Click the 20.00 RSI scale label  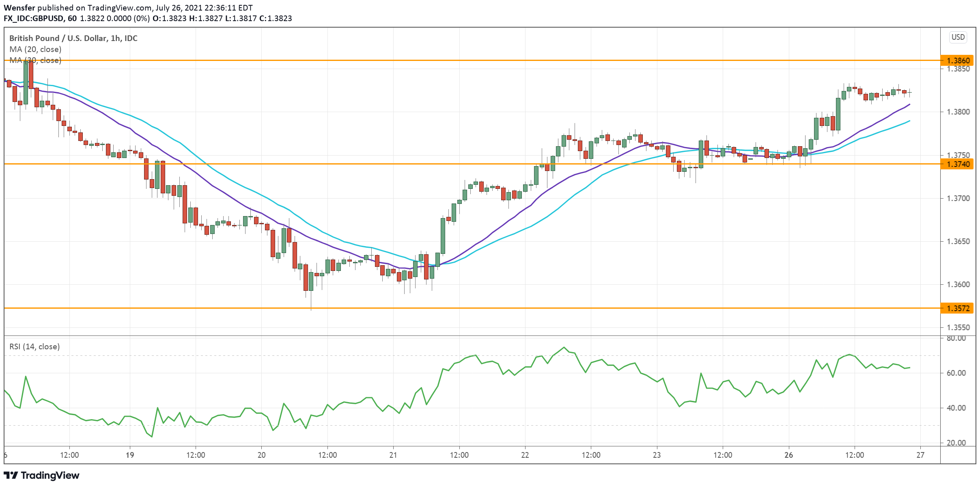tap(956, 443)
